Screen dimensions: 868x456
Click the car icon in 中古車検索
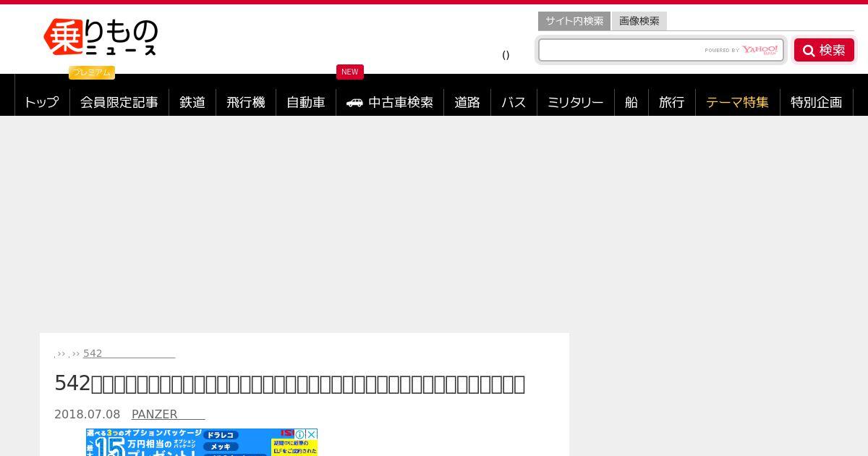[354, 103]
